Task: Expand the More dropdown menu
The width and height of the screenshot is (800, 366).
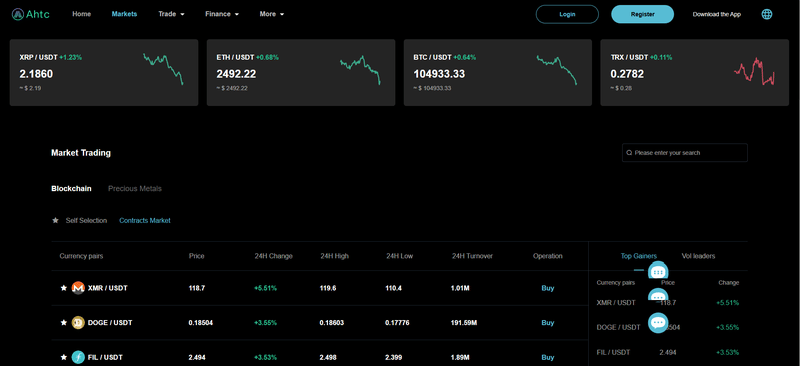Action: [271, 14]
